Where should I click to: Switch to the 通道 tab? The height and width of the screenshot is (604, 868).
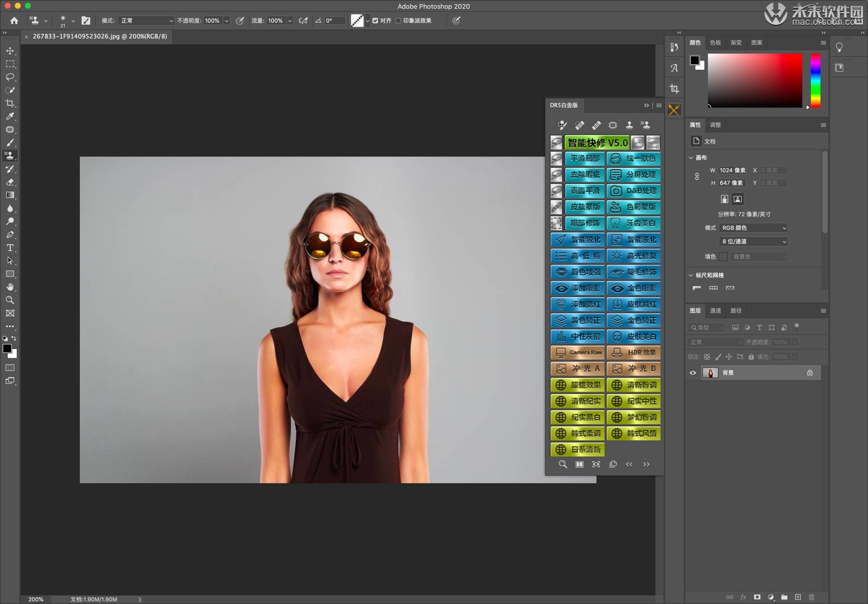pos(716,311)
